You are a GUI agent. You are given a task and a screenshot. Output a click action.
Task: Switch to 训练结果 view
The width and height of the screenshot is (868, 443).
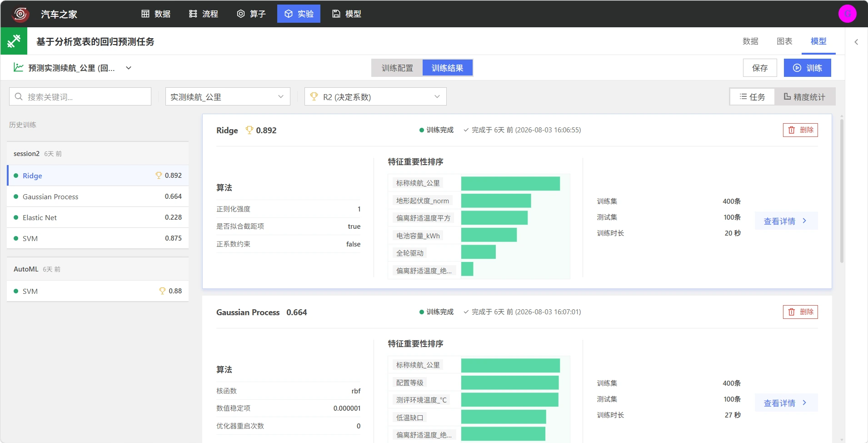[448, 68]
